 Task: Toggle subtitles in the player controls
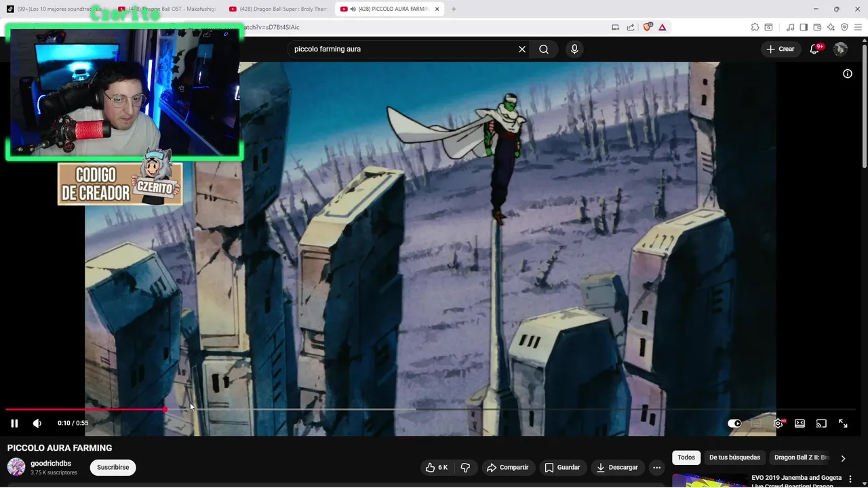tap(756, 423)
